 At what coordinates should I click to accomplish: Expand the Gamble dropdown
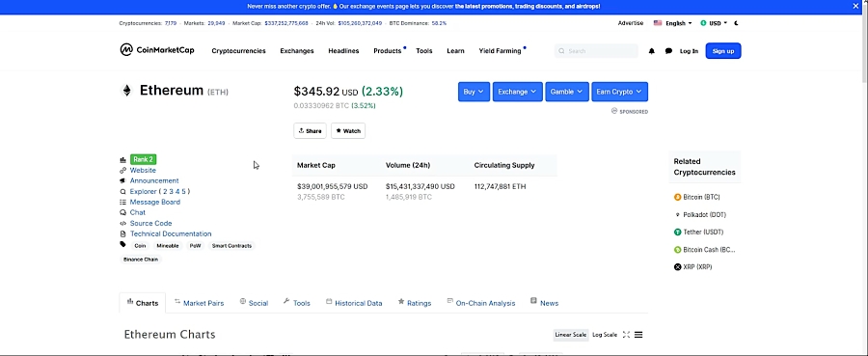click(567, 92)
